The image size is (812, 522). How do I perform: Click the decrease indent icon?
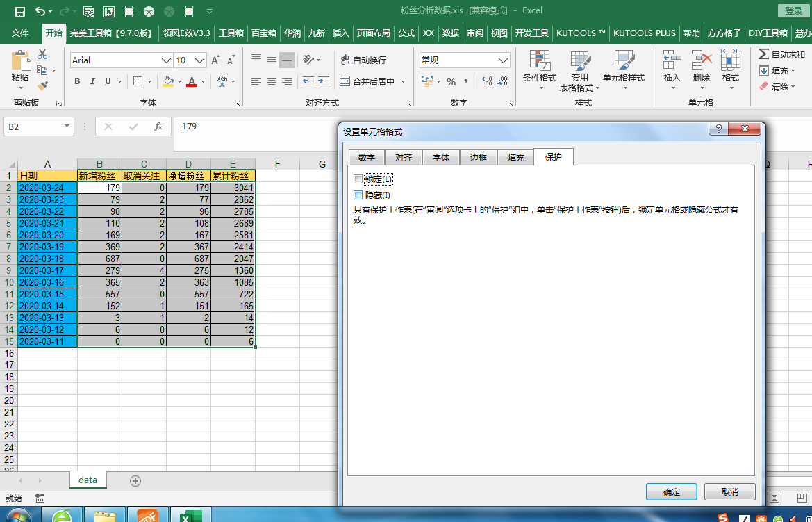point(308,81)
